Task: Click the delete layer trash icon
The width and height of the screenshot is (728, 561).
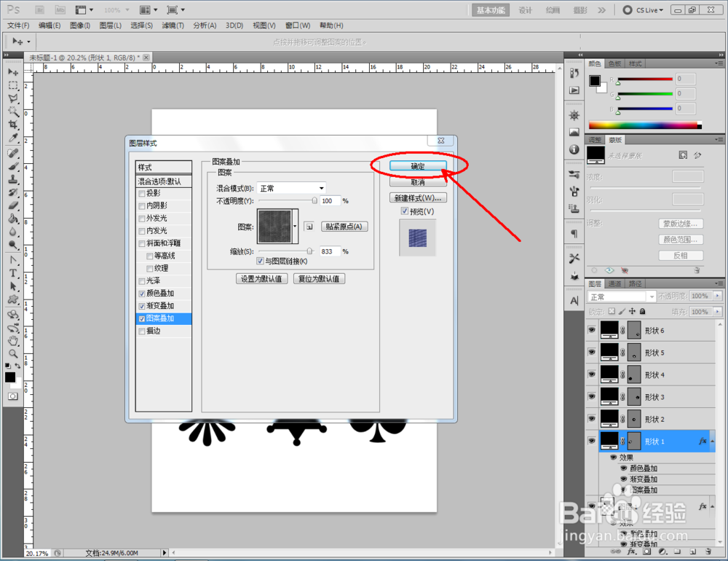Action: (x=708, y=552)
